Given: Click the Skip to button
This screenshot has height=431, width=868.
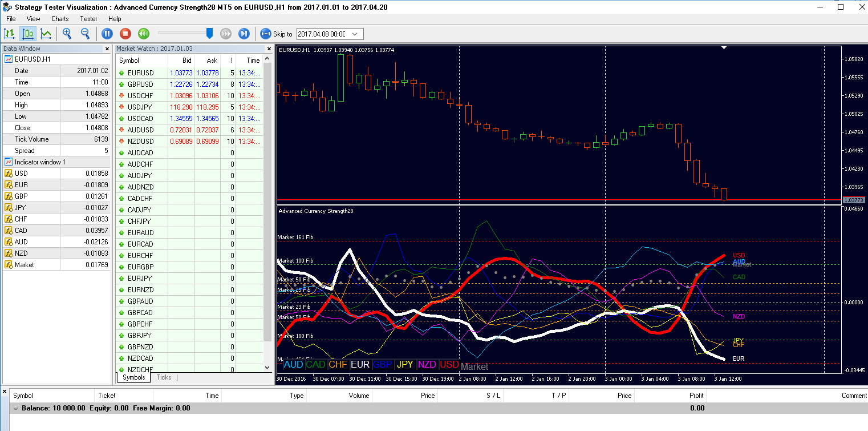Looking at the screenshot, I should click(277, 34).
